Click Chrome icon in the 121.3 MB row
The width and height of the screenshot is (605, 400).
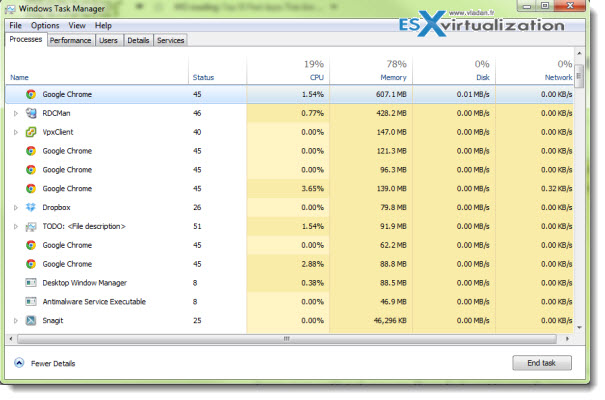point(31,151)
